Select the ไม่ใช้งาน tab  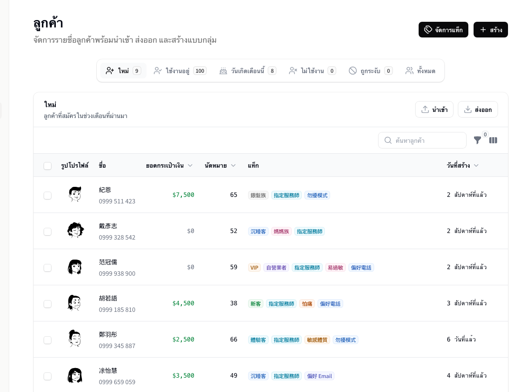312,71
